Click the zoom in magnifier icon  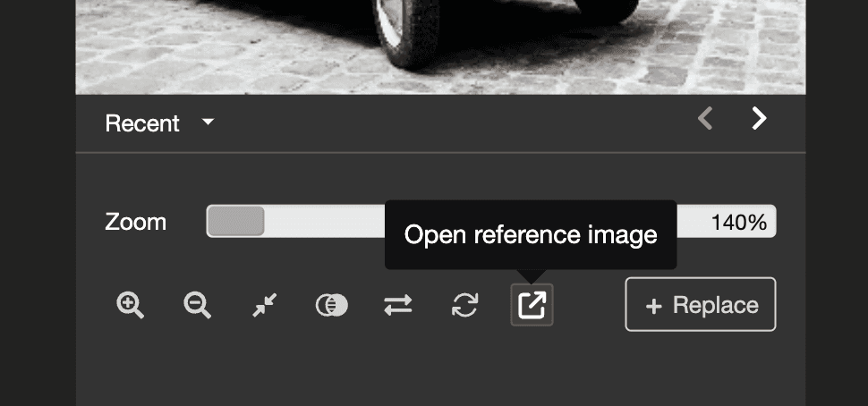pyautogui.click(x=131, y=305)
